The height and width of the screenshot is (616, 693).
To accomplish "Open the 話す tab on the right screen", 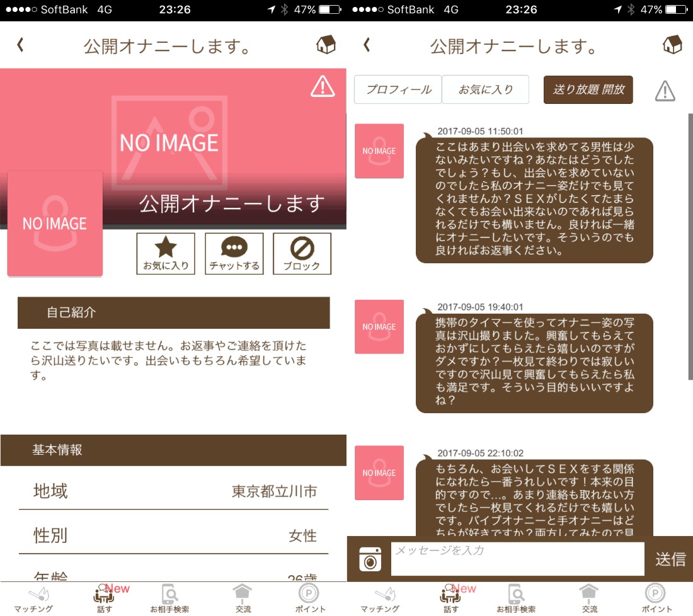I will coord(451,599).
